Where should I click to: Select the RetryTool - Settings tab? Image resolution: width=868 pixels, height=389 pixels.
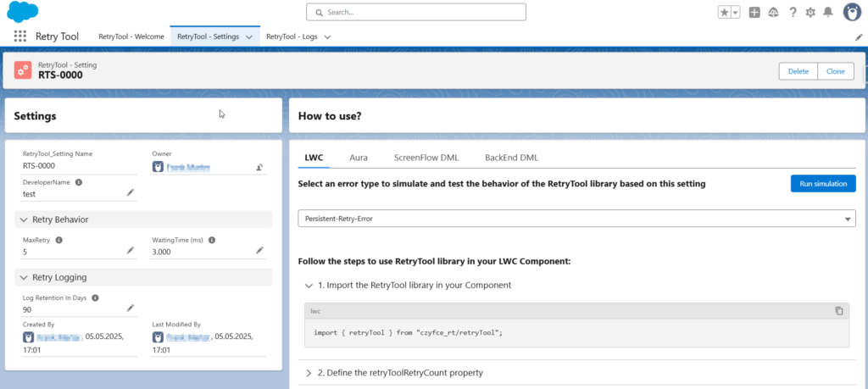[209, 36]
